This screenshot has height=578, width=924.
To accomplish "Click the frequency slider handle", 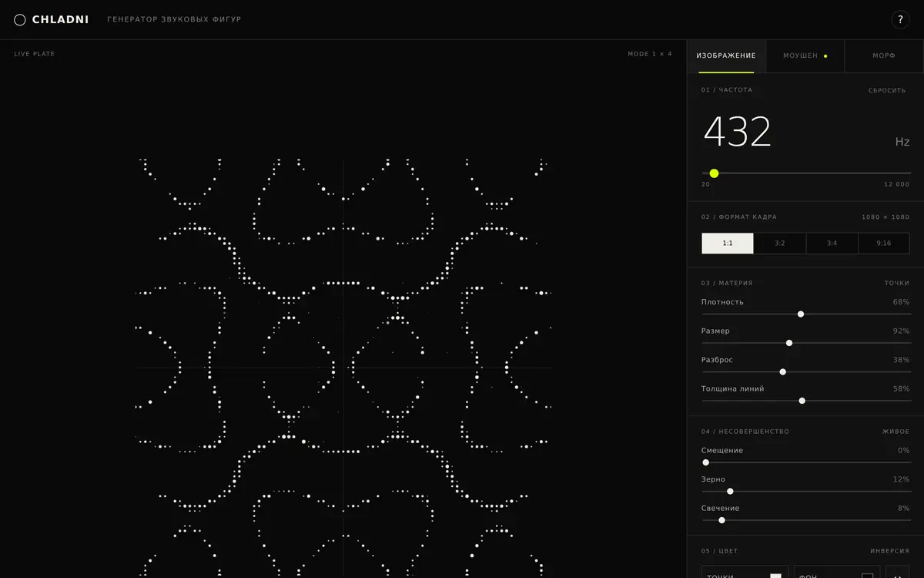I will [x=714, y=173].
